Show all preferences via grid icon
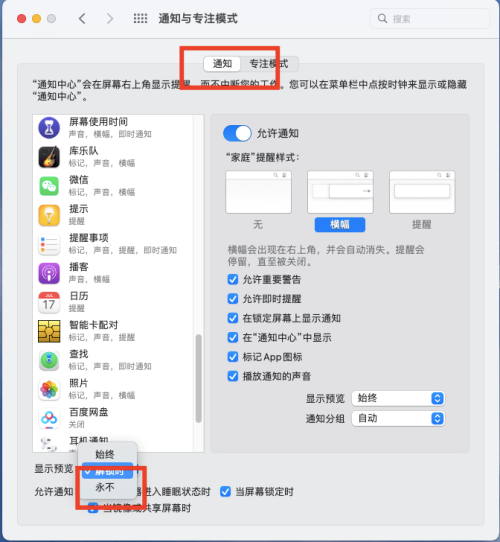Screen dimensions: 500x542 140,18
